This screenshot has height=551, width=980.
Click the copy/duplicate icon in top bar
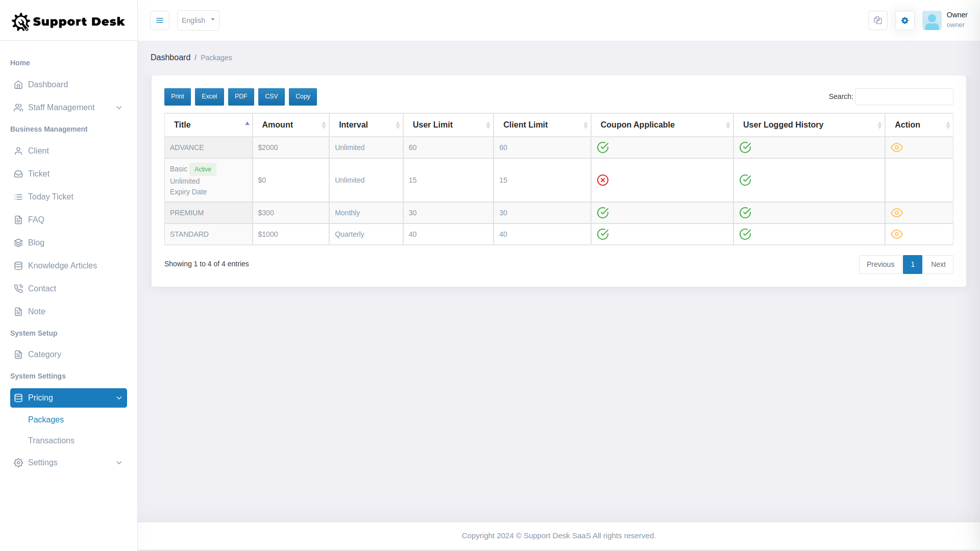(x=877, y=20)
